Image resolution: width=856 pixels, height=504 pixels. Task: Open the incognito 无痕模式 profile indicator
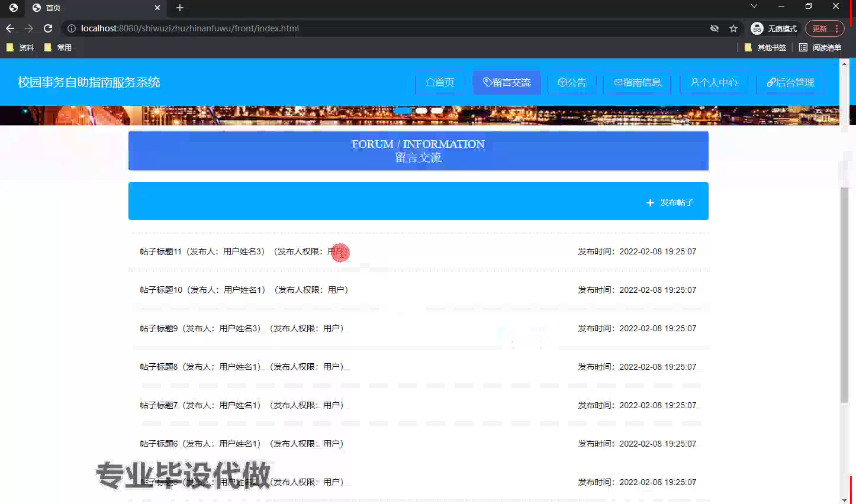pyautogui.click(x=774, y=28)
